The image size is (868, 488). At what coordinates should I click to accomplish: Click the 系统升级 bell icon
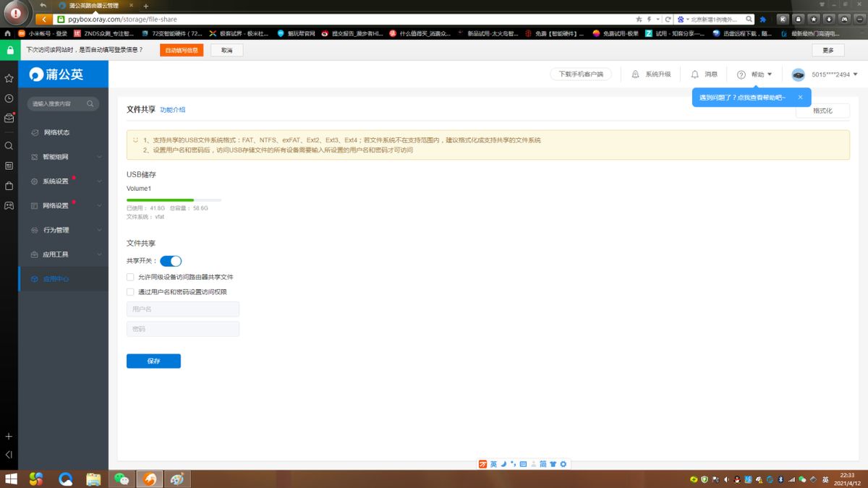point(635,74)
